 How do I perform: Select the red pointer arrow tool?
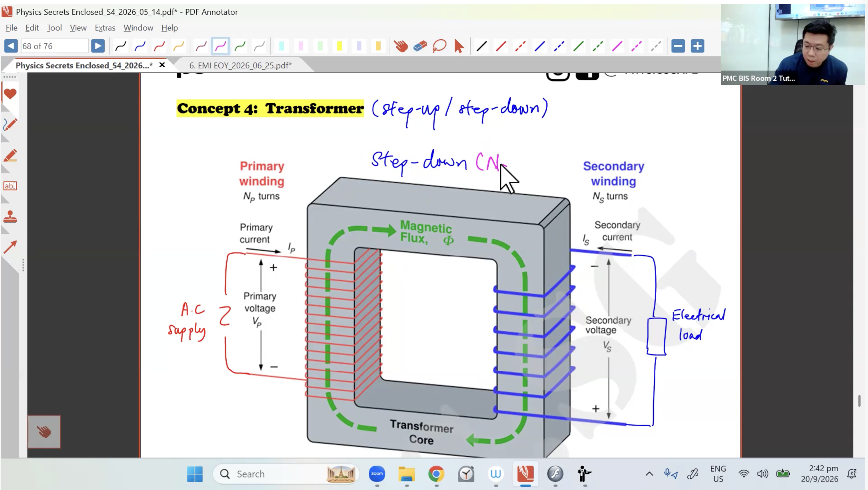[459, 46]
